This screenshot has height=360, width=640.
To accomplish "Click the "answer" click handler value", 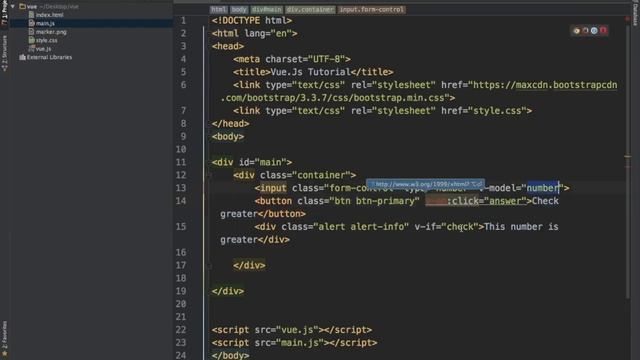I will point(504,201).
